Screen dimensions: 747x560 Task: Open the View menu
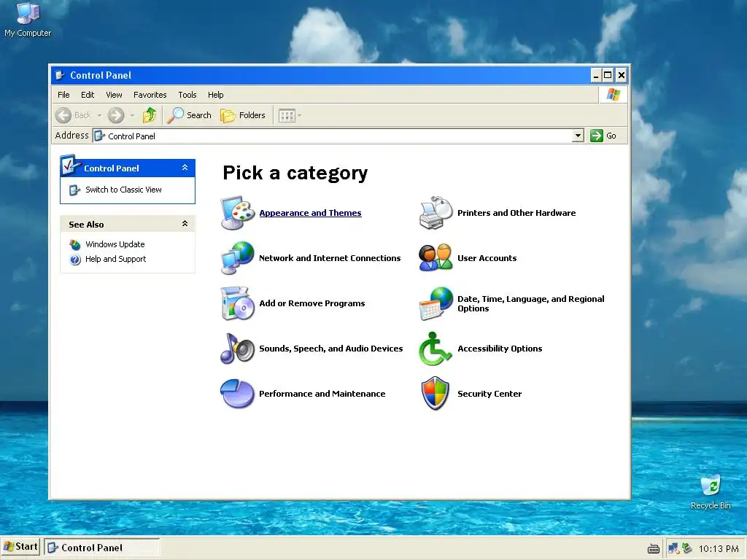[x=114, y=95]
